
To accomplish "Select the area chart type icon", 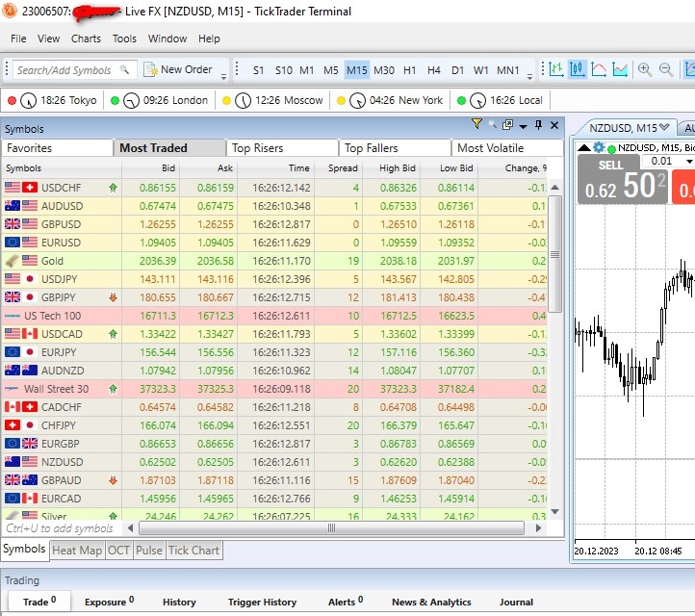I will tap(620, 69).
